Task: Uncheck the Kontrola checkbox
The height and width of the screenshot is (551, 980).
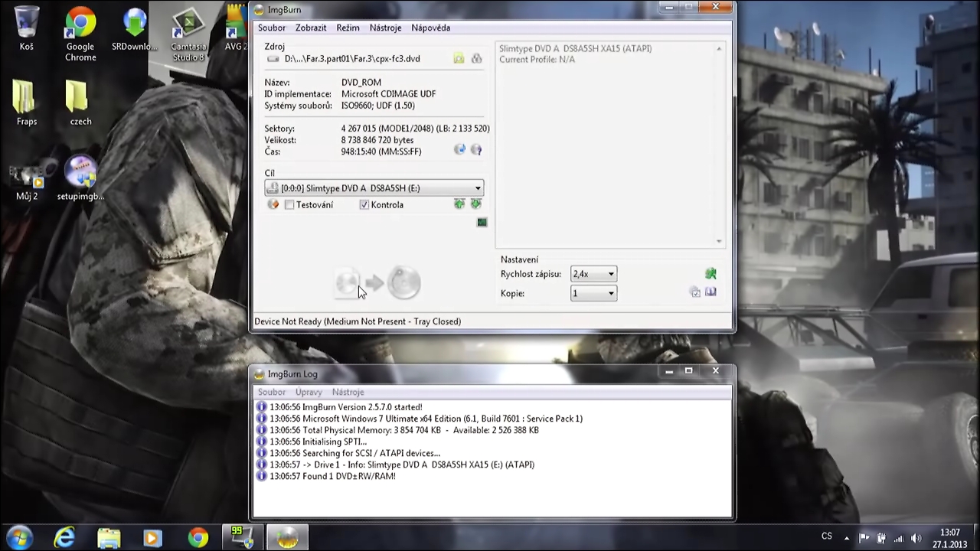Action: pos(364,205)
